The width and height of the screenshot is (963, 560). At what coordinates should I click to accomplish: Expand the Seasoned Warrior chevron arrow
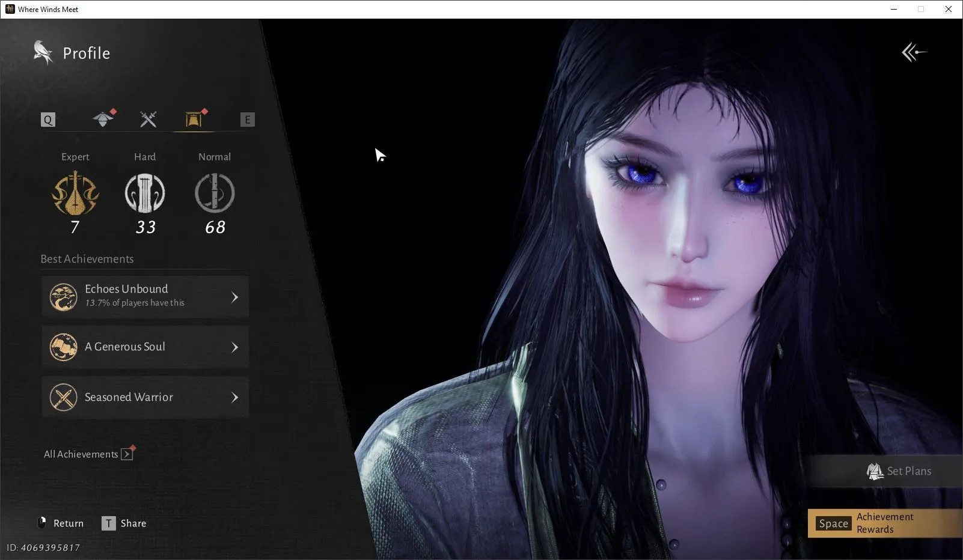click(x=234, y=397)
